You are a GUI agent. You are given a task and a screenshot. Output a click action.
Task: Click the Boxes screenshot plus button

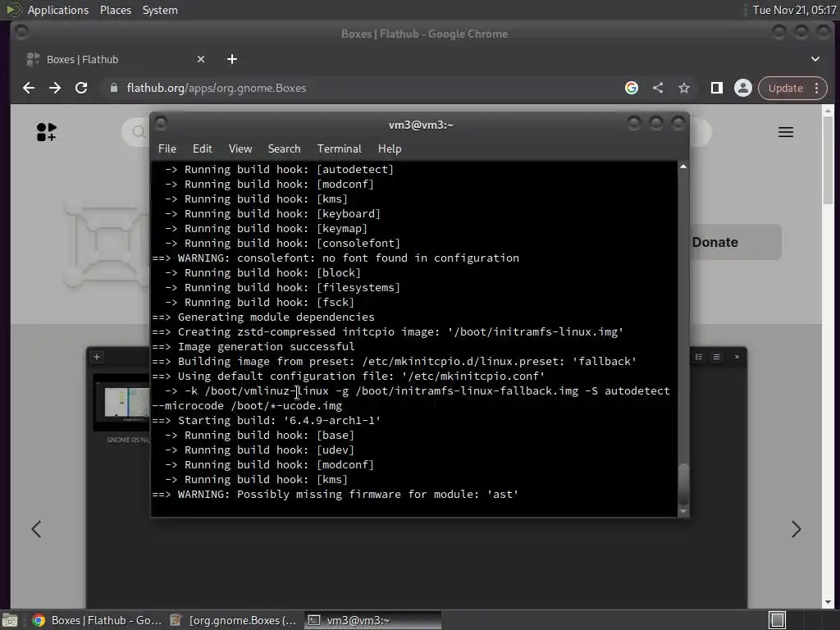[97, 357]
